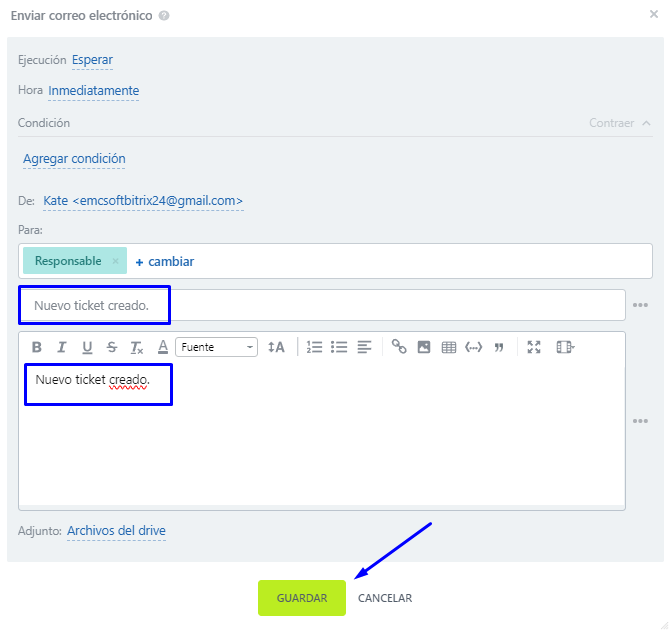Collapse the Condición section with Contraer
The image size is (671, 630).
619,123
